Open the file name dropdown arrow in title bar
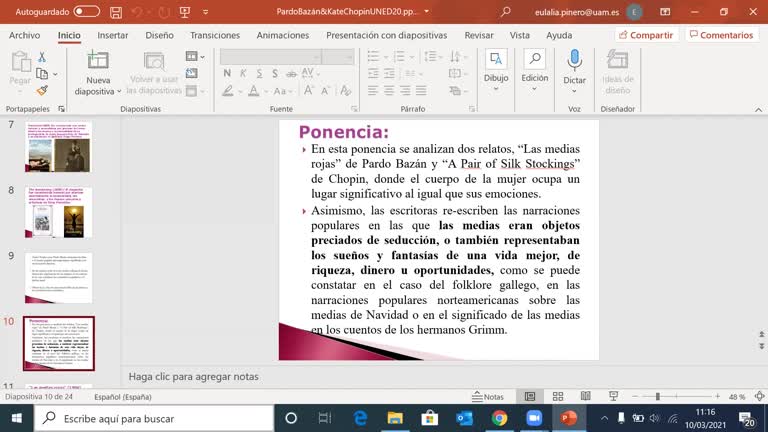The height and width of the screenshot is (432, 768). tap(427, 11)
